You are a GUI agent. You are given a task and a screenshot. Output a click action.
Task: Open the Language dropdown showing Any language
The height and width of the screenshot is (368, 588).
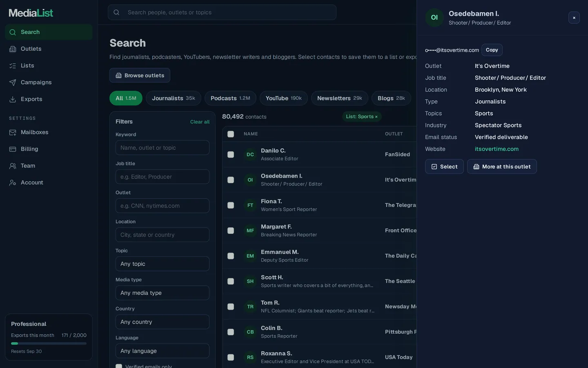(163, 351)
